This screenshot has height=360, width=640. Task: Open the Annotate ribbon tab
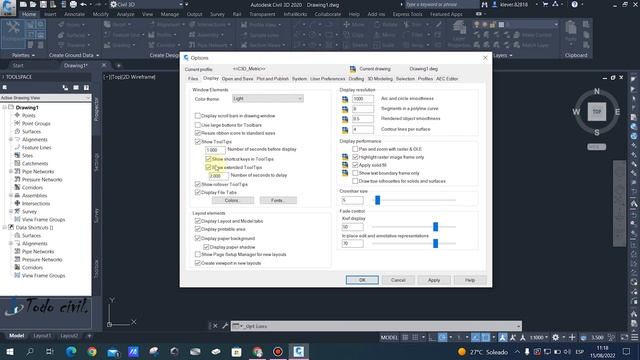(75, 14)
